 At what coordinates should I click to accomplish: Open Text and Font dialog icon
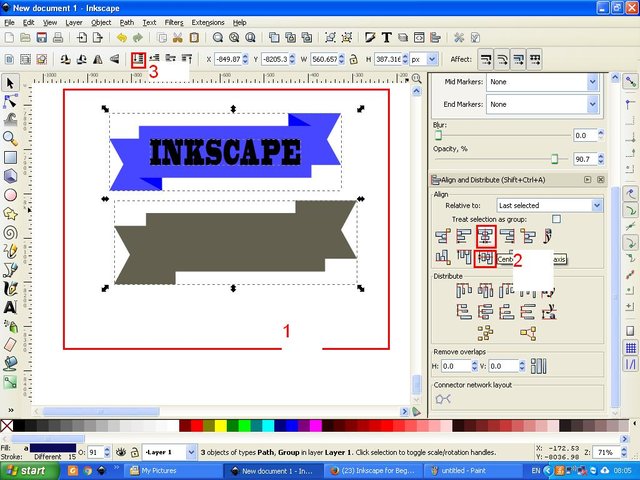click(x=386, y=38)
